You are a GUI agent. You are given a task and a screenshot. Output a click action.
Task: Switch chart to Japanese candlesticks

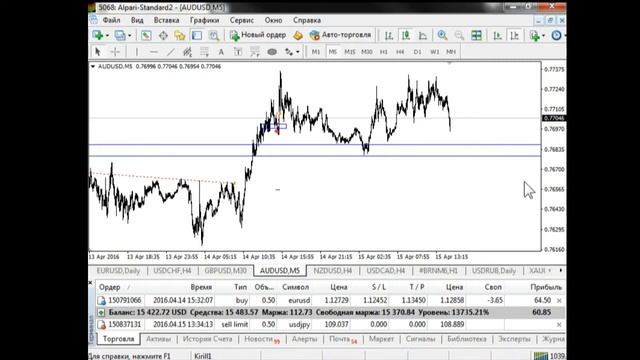(406, 36)
